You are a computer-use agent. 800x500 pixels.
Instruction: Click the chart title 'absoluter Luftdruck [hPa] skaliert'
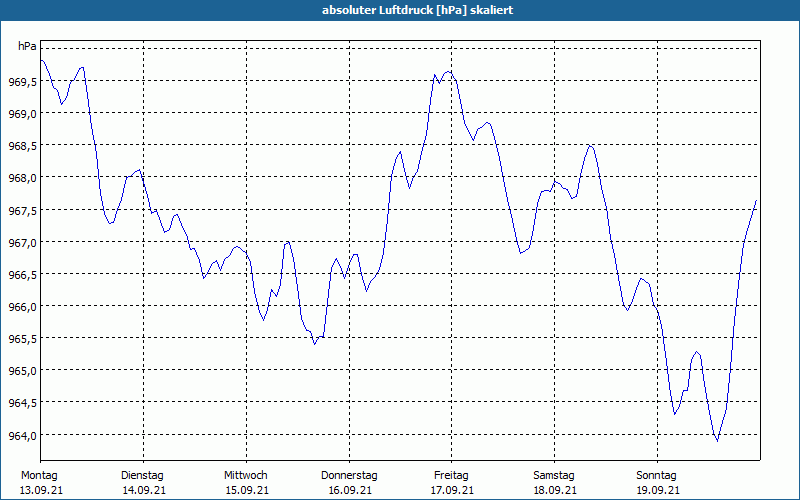tap(417, 10)
